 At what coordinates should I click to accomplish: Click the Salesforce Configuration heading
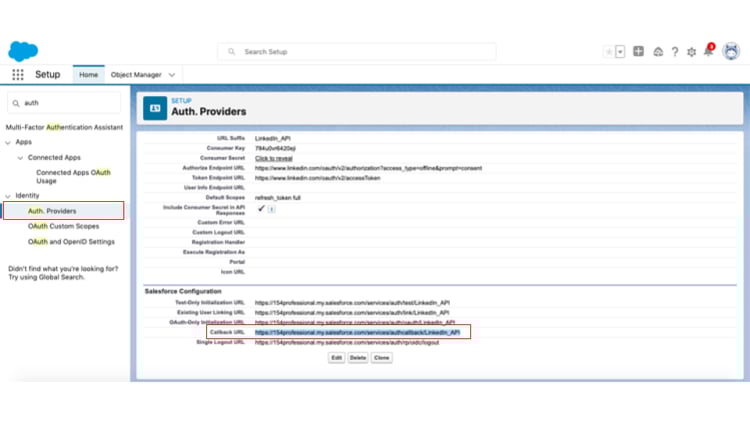[x=183, y=291]
